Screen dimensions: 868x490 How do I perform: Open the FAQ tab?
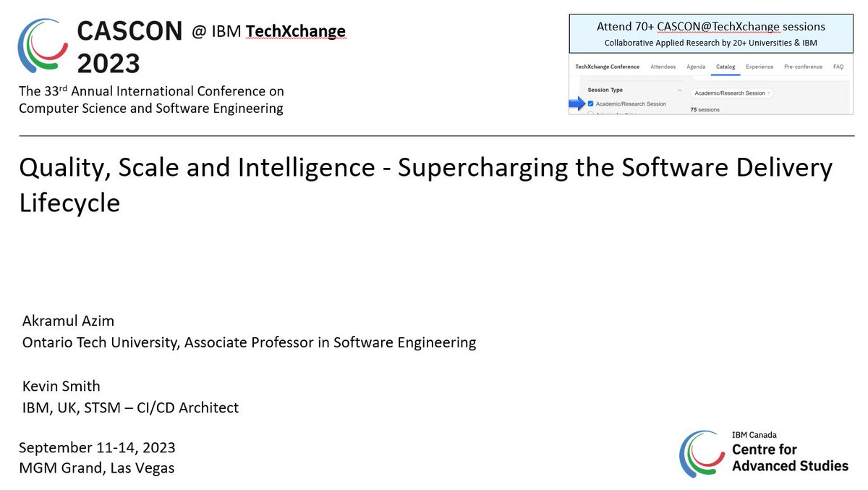point(838,67)
